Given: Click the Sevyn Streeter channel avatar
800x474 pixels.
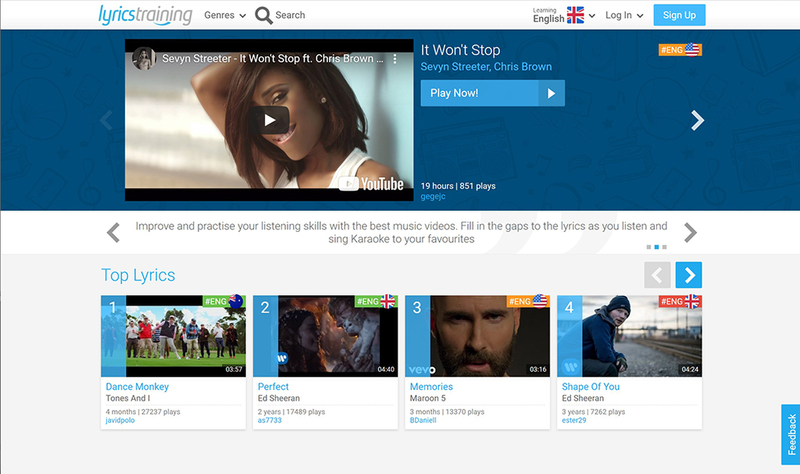Looking at the screenshot, I should (144, 59).
